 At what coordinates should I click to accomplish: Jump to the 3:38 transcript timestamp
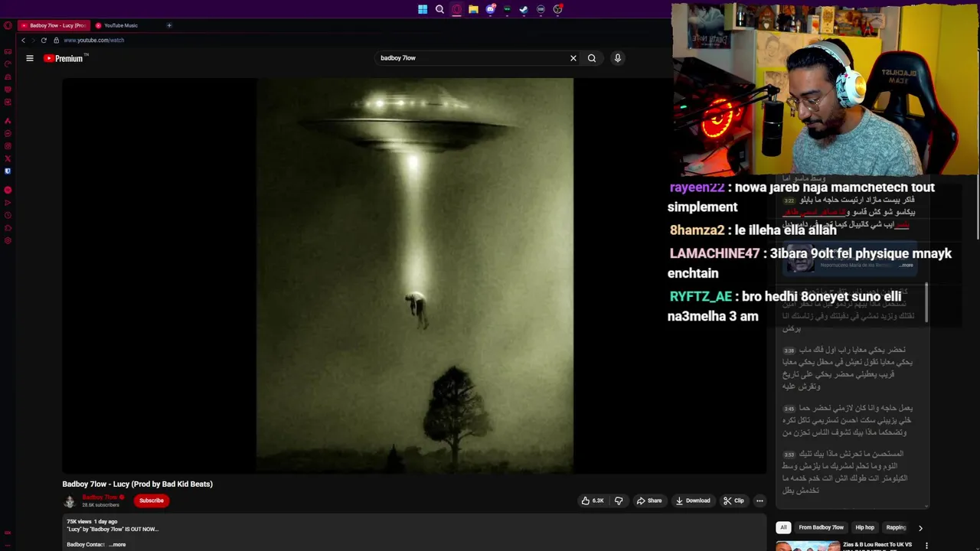(789, 350)
